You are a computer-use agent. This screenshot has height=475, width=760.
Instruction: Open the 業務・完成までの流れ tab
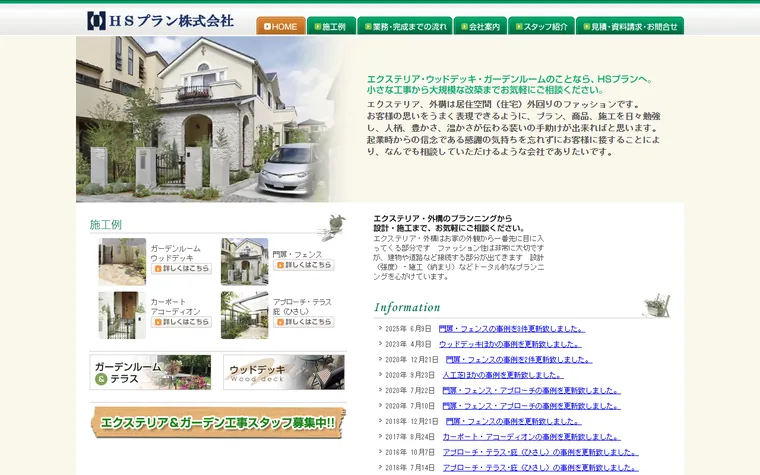coord(405,26)
